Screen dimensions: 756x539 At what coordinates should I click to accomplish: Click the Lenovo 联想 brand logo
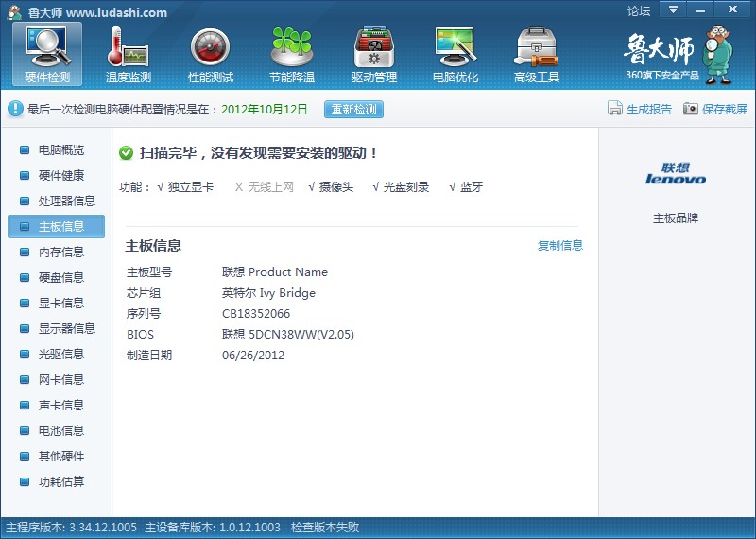pos(676,174)
